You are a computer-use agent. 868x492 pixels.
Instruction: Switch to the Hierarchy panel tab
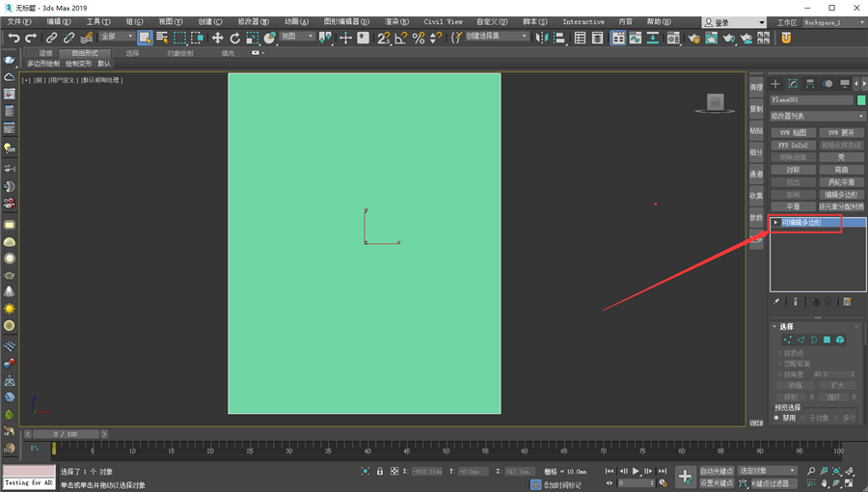[810, 84]
